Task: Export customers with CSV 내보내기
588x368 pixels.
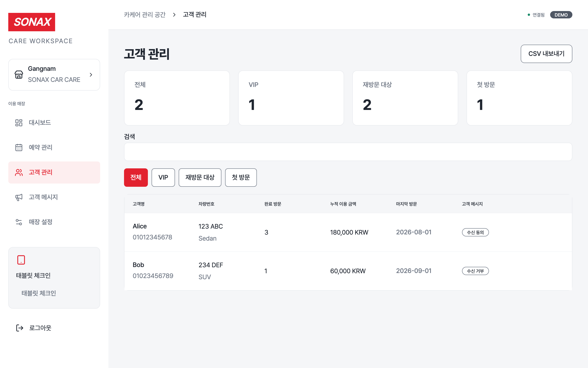Action: click(546, 54)
